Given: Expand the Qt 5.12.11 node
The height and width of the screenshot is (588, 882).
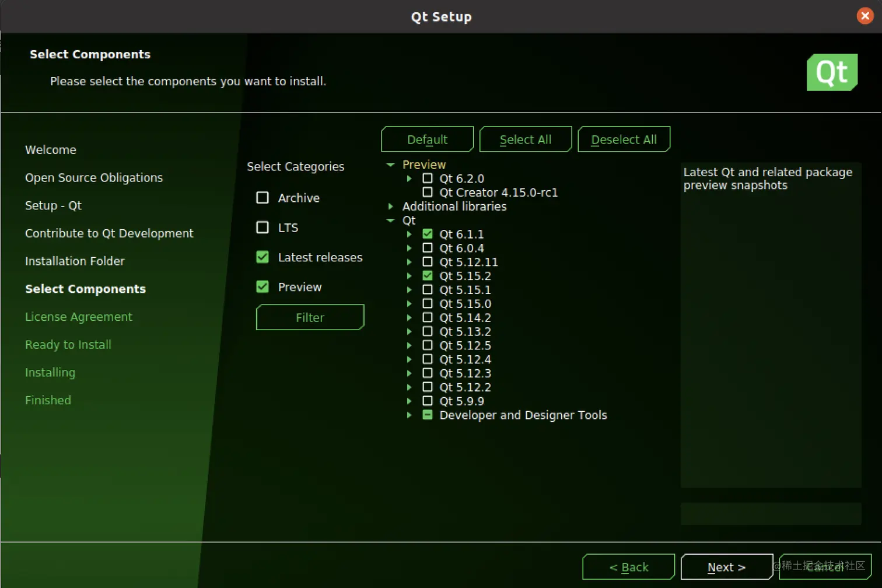Looking at the screenshot, I should coord(409,262).
